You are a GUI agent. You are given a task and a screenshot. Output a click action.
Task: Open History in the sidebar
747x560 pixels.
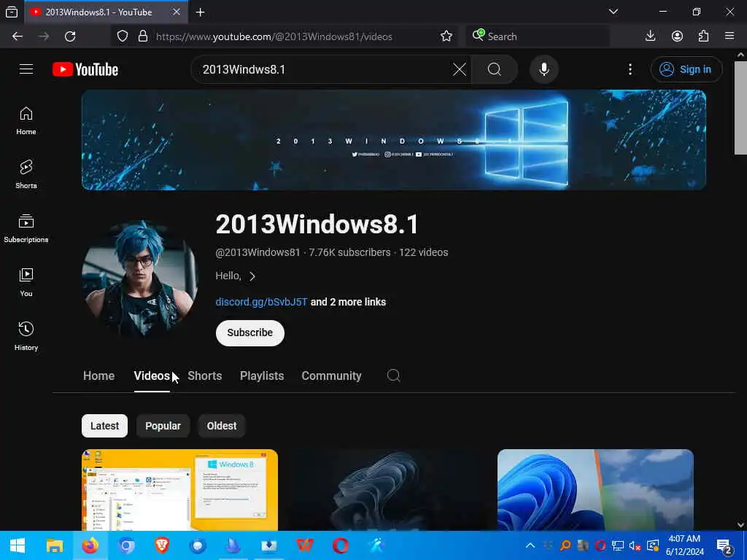(26, 336)
